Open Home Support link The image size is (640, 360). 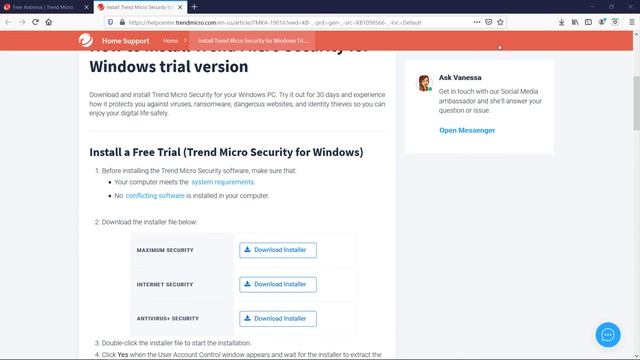(125, 41)
